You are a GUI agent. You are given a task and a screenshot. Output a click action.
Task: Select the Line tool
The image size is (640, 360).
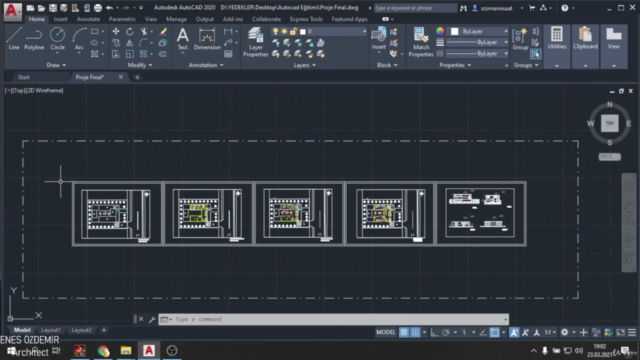[x=13, y=39]
